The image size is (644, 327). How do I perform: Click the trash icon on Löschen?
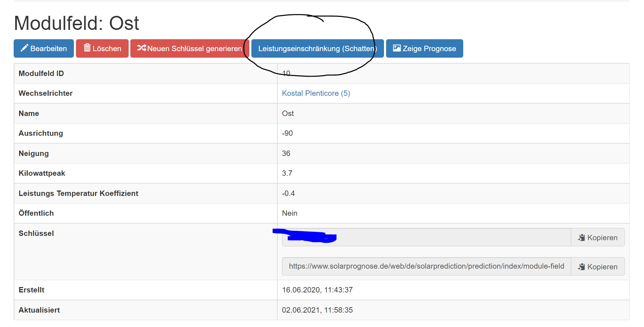point(87,48)
